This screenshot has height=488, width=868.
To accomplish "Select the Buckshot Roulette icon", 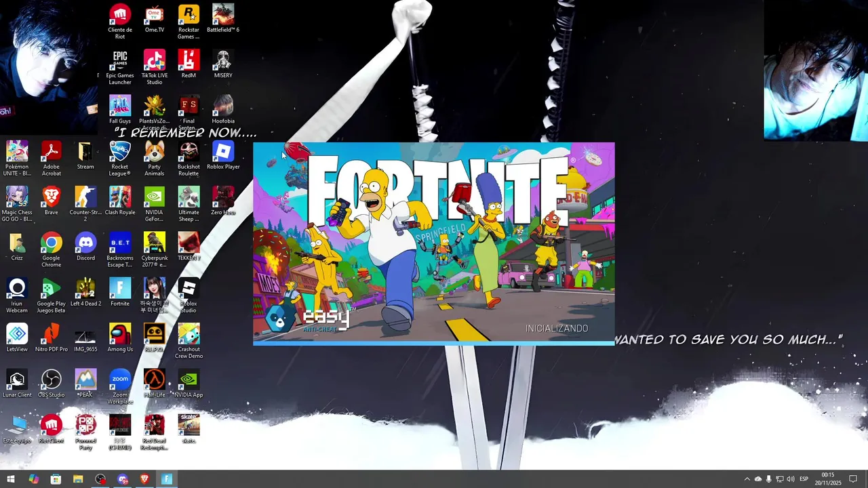I will [189, 159].
